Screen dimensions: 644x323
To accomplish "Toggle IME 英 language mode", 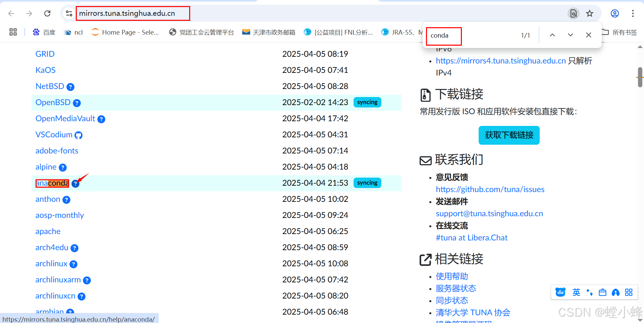I will (x=576, y=292).
